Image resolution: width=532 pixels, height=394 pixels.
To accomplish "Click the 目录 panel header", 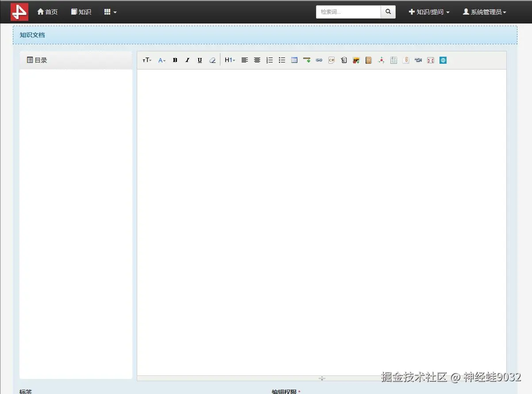I will click(76, 60).
